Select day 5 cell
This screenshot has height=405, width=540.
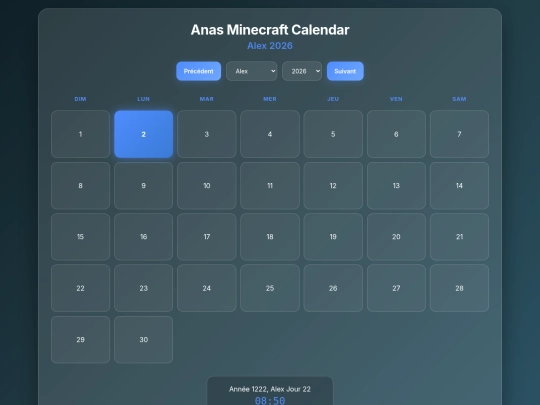tap(333, 134)
